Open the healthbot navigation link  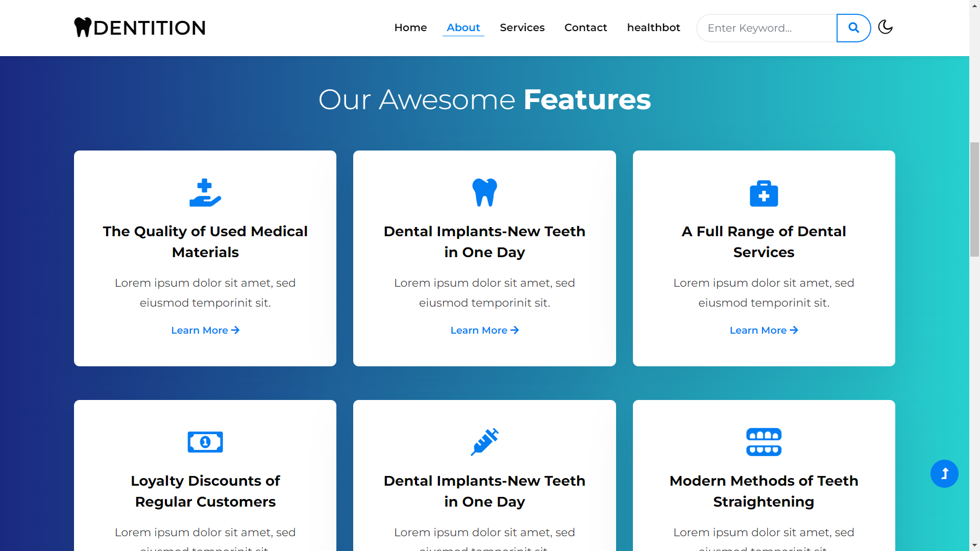653,28
